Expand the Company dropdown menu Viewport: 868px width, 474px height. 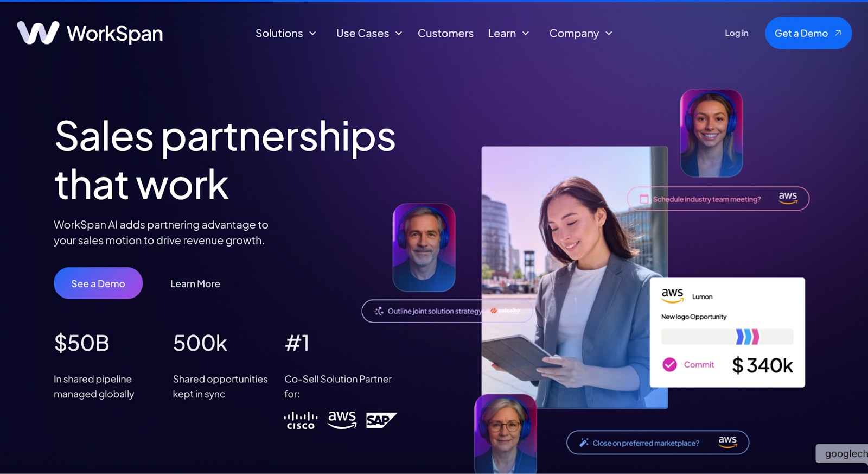(581, 33)
